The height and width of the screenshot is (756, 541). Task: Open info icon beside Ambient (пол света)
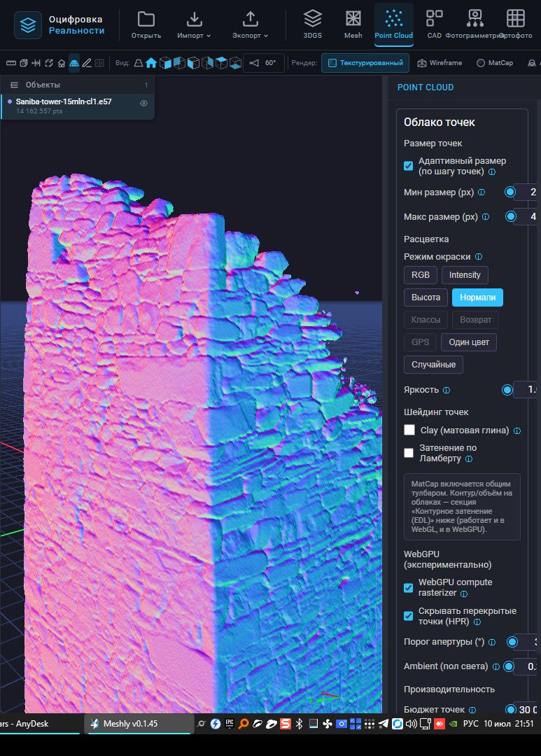point(496,666)
